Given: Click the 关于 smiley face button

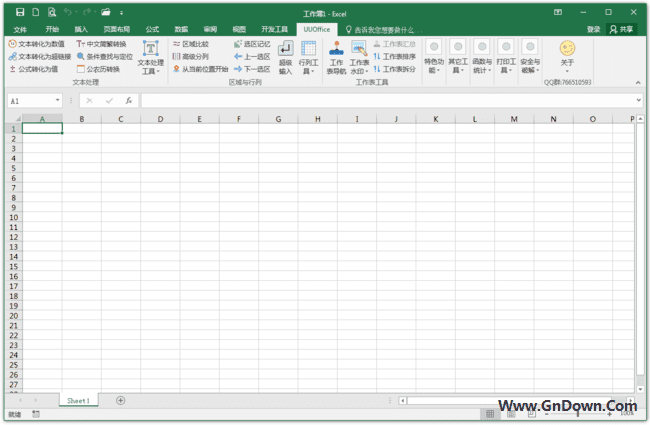Looking at the screenshot, I should click(x=567, y=56).
